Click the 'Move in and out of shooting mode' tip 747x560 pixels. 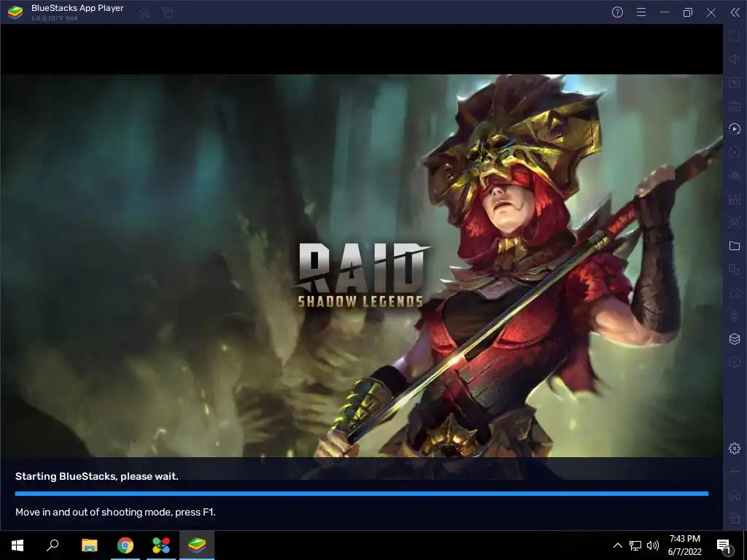pyautogui.click(x=115, y=512)
